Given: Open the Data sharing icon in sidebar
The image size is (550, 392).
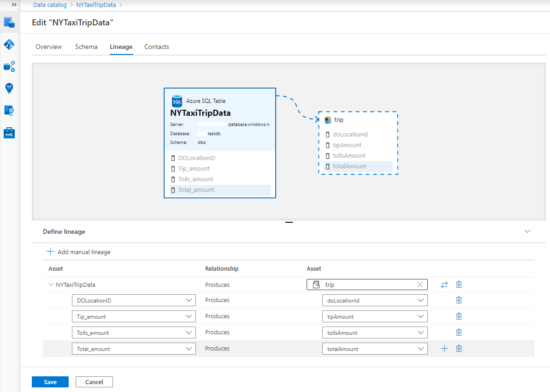Looking at the screenshot, I should point(9,66).
